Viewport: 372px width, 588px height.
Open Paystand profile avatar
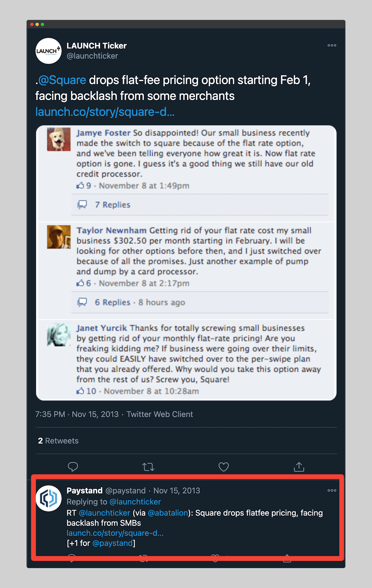[x=49, y=498]
